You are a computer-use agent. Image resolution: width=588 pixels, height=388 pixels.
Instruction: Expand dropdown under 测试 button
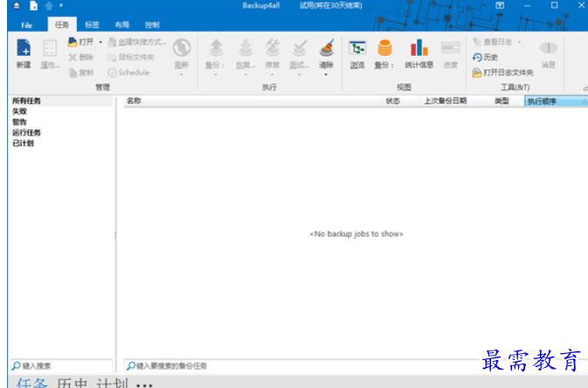pyautogui.click(x=300, y=74)
